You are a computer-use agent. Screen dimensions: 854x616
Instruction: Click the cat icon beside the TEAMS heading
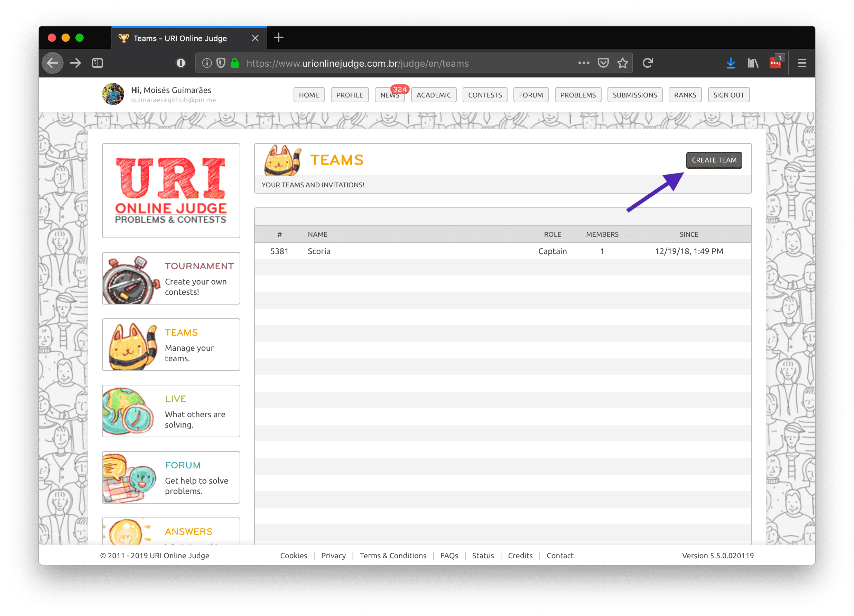[x=283, y=160]
